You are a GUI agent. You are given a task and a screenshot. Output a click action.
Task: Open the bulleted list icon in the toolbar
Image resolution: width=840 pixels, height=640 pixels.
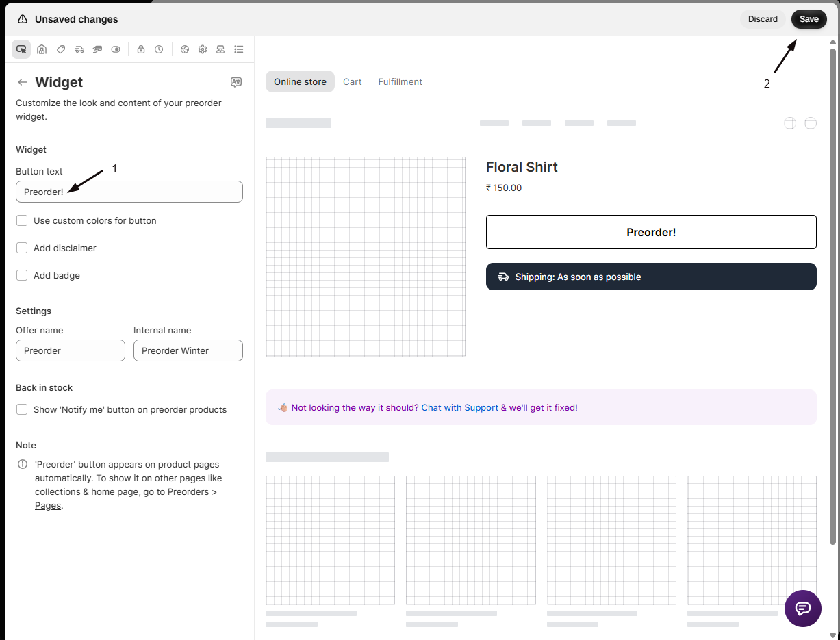[239, 49]
